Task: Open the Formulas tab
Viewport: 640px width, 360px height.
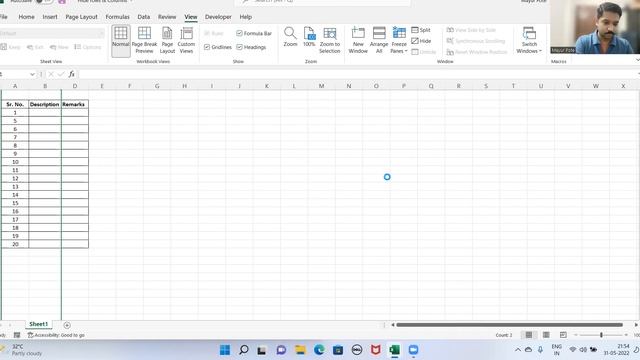Action: (x=117, y=17)
